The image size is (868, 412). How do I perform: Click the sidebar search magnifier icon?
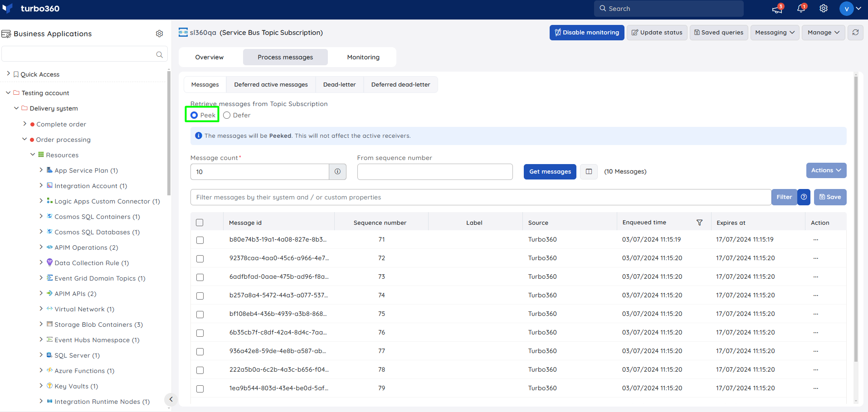159,54
